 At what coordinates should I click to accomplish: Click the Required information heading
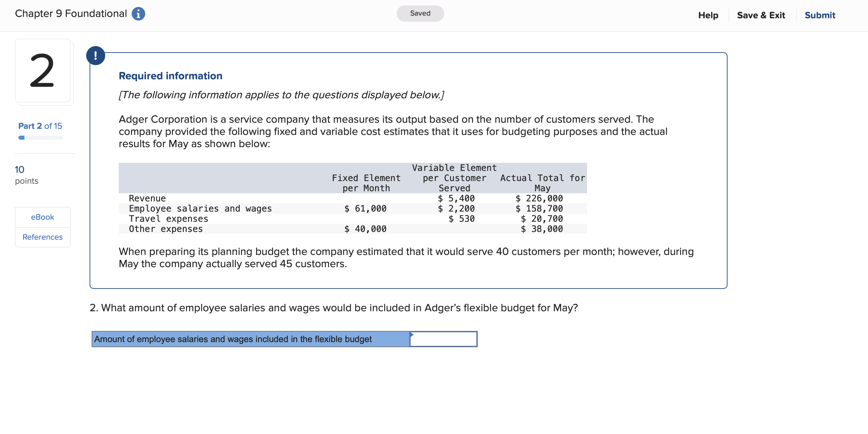pyautogui.click(x=170, y=76)
